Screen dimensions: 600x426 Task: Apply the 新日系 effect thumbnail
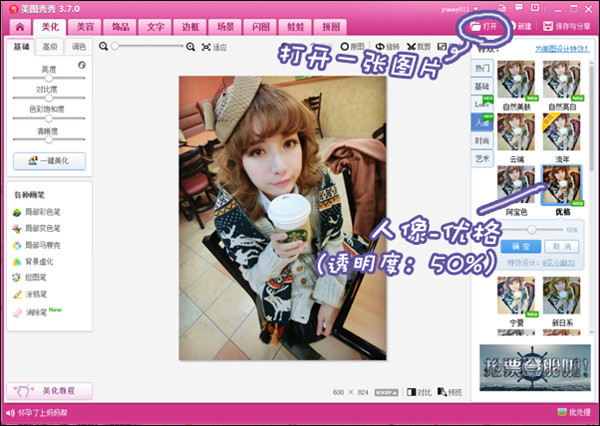[562, 296]
